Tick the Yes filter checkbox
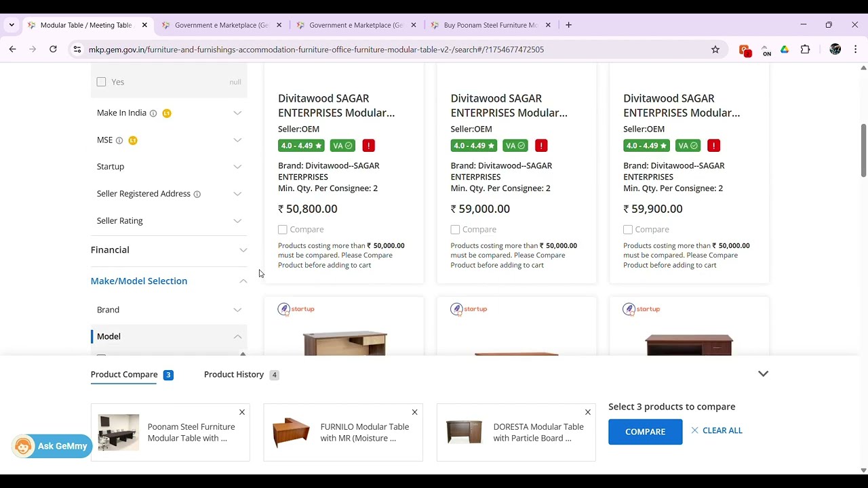 pyautogui.click(x=101, y=82)
